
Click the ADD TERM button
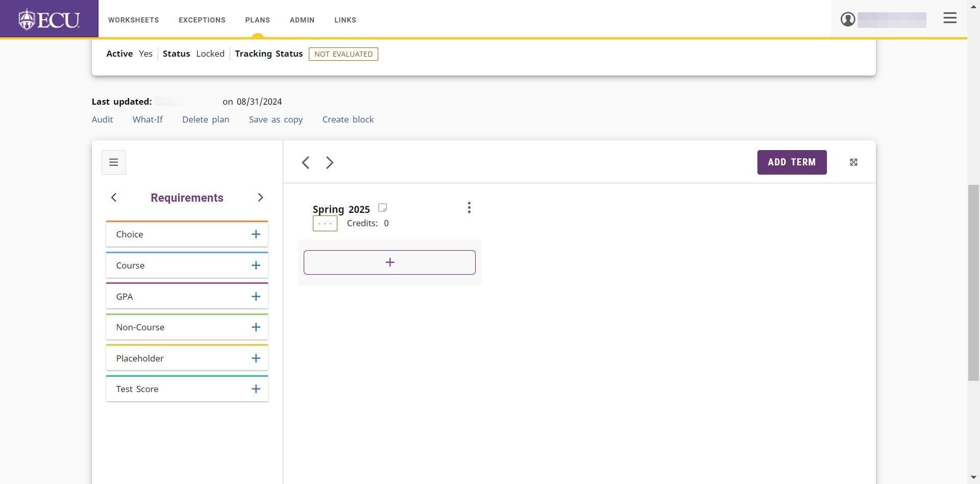point(792,162)
